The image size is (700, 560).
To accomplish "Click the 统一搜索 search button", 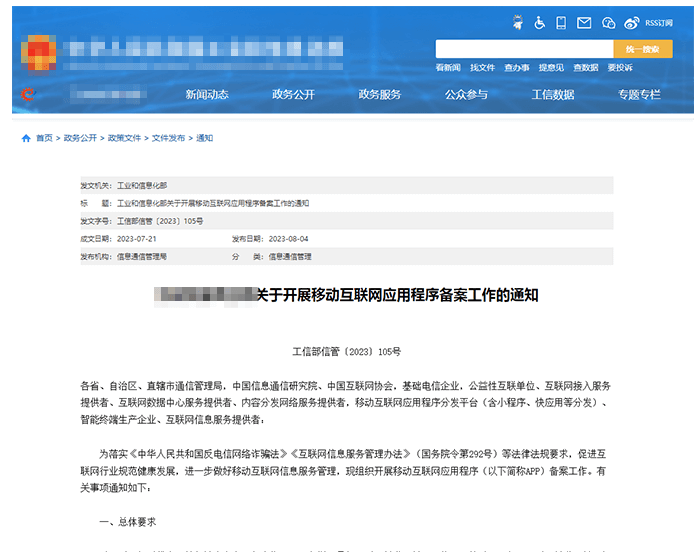I will [x=643, y=49].
